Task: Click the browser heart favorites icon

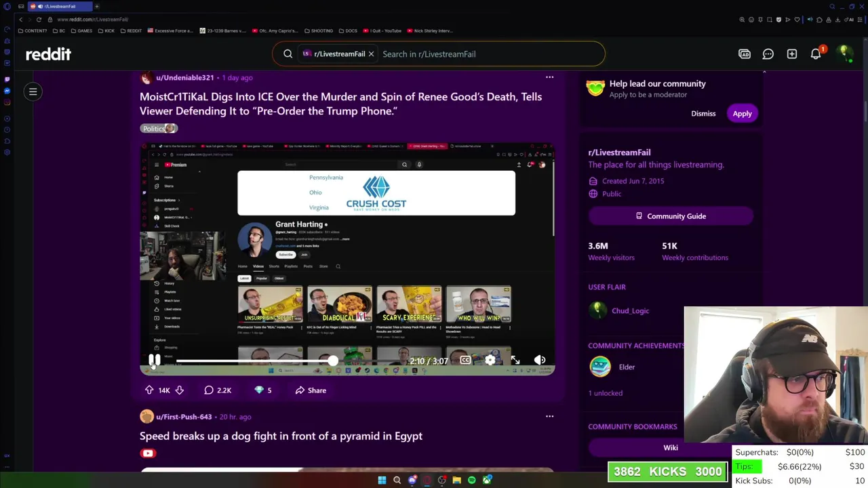Action: click(x=797, y=20)
